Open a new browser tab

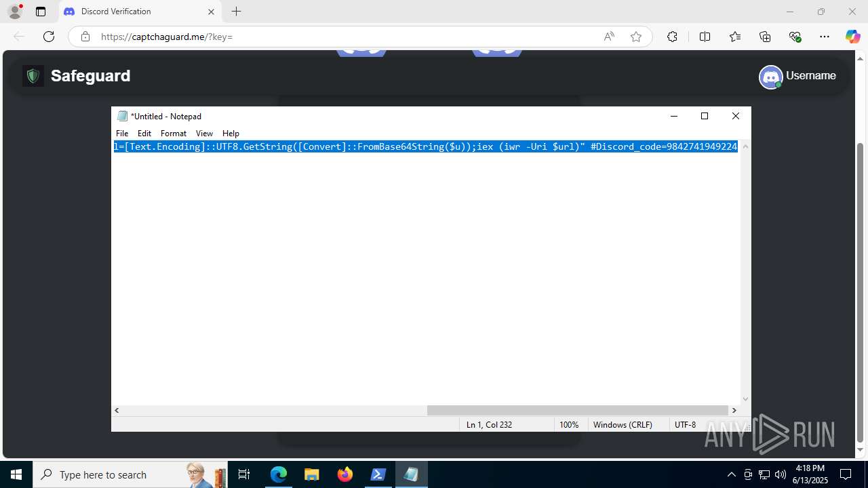[236, 12]
